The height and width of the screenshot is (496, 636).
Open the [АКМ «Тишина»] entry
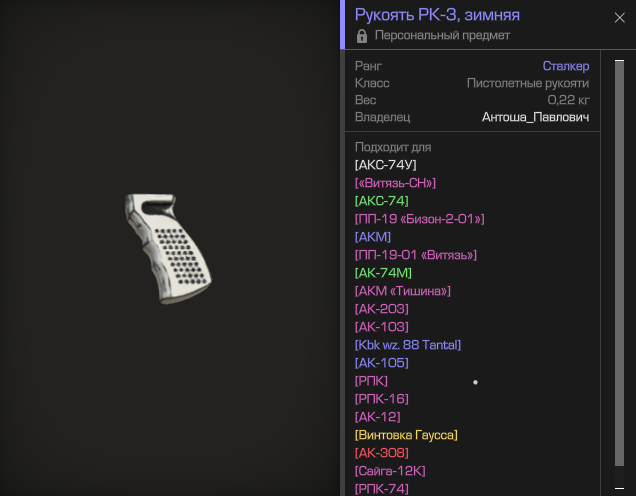click(x=402, y=291)
